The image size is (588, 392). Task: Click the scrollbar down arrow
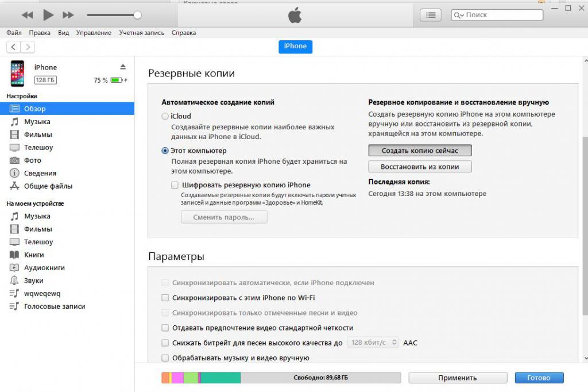585,358
